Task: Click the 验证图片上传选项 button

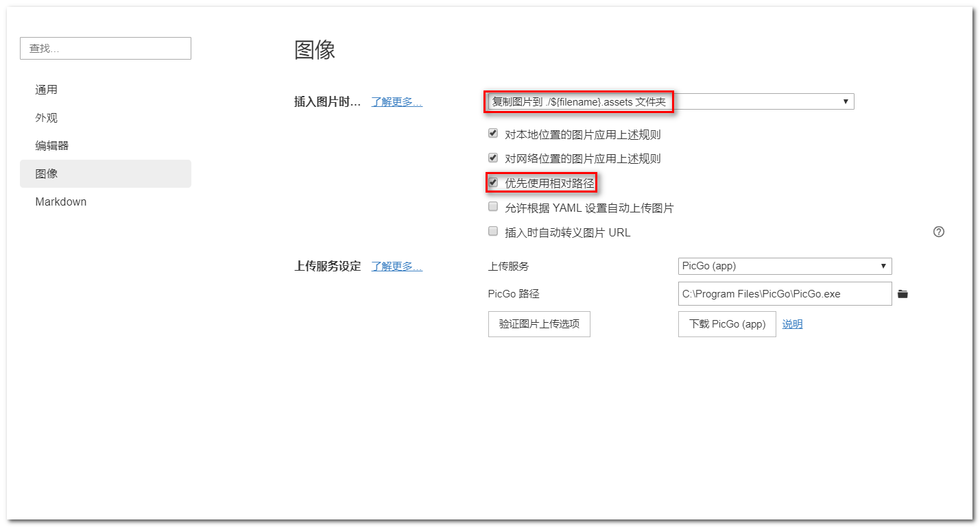Action: [539, 324]
